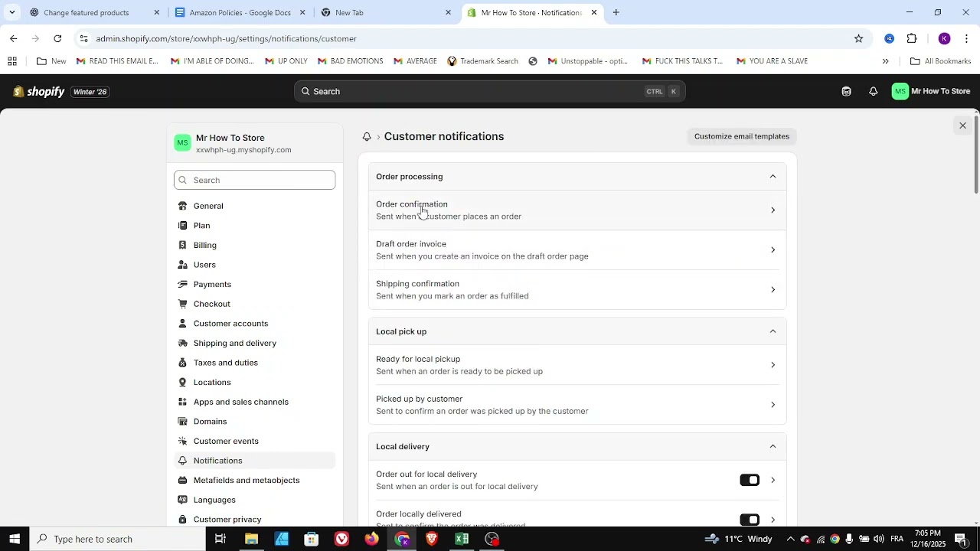Open Excel from the taskbar

pyautogui.click(x=462, y=539)
